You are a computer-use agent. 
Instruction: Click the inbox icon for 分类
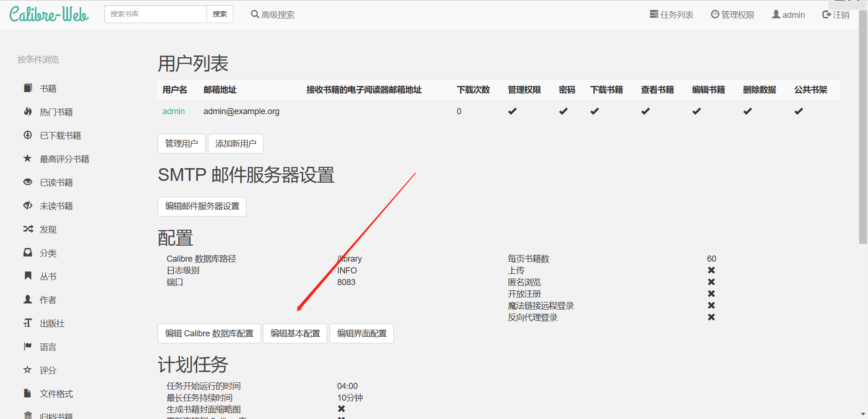28,253
